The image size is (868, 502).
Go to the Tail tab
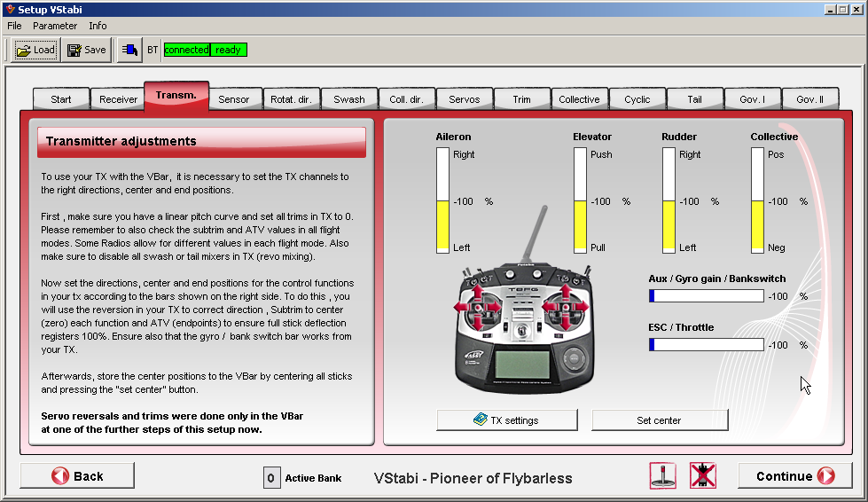point(695,99)
